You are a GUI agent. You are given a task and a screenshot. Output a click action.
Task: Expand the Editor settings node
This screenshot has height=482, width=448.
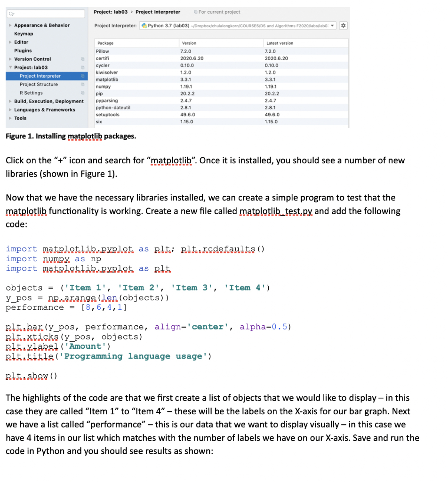[x=10, y=42]
